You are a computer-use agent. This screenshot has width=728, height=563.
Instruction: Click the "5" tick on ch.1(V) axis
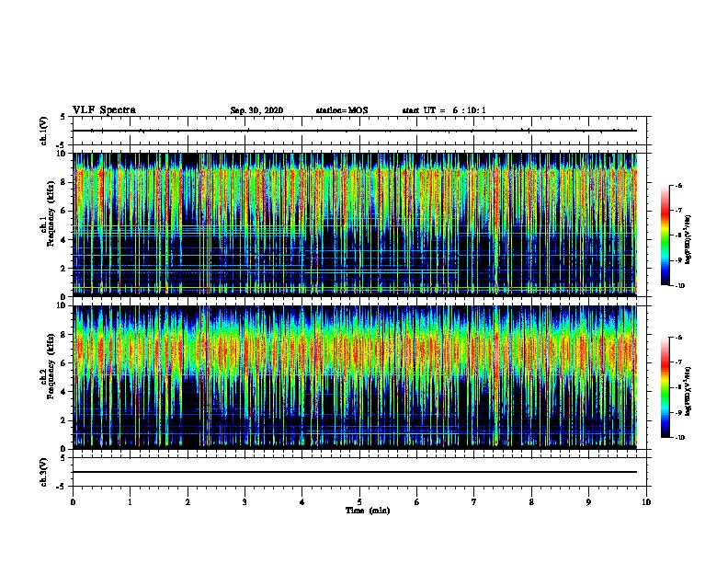[64, 117]
